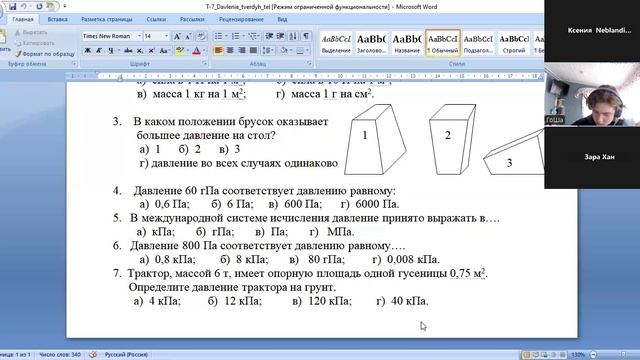The image size is (640, 360).
Task: Toggle bold (Ж) formatting
Action: 87,51
